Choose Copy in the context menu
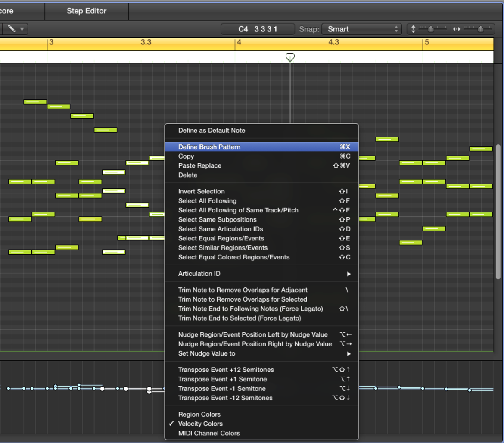504x443 pixels. [x=261, y=156]
